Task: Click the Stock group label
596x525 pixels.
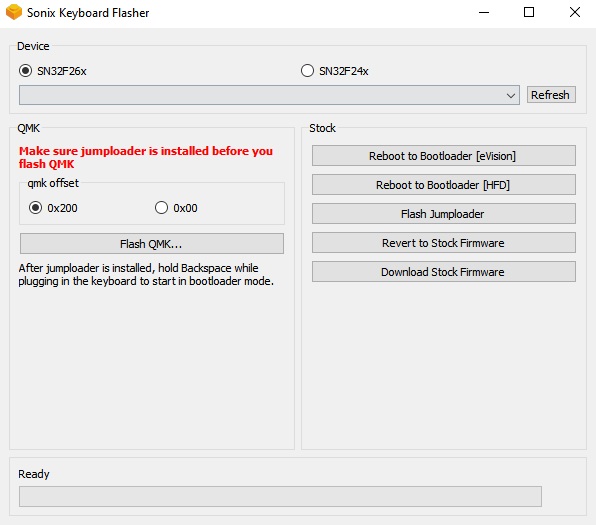Action: [322, 128]
